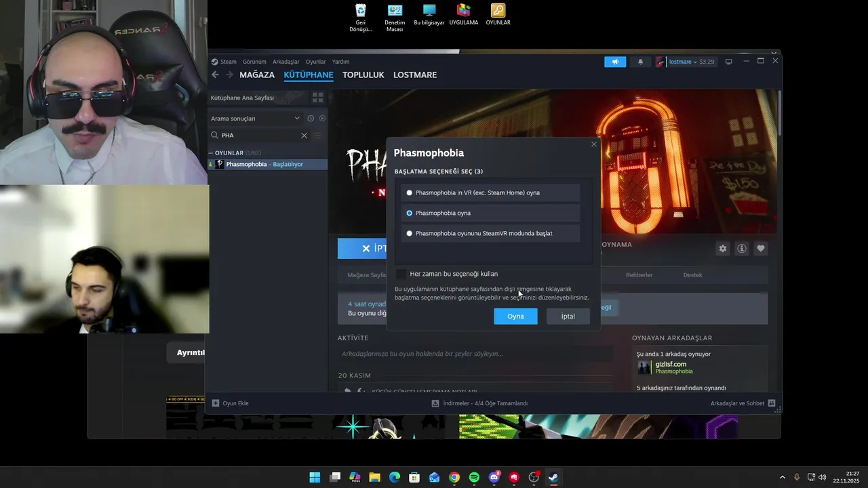This screenshot has height=488, width=868.
Task: Click the Steam taskbar icon
Action: 553,477
